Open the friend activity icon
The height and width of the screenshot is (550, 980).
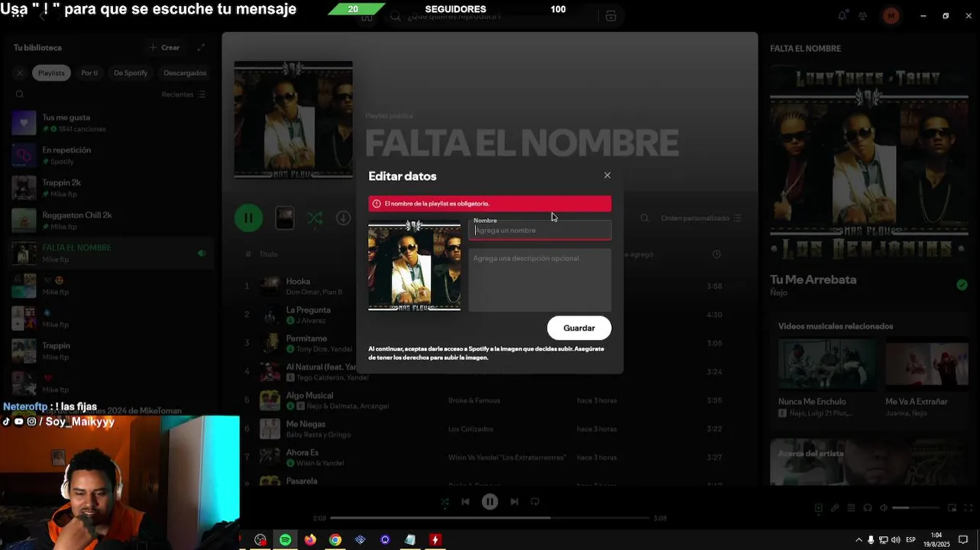click(862, 16)
